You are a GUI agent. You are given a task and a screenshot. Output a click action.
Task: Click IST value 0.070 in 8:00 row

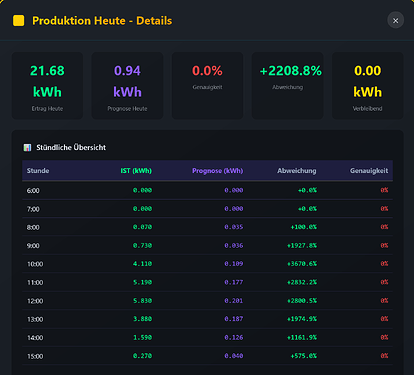[142, 227]
